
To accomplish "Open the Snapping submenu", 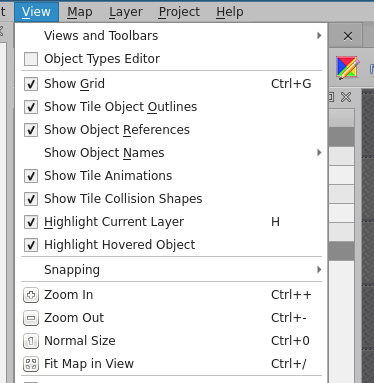I will (x=171, y=270).
